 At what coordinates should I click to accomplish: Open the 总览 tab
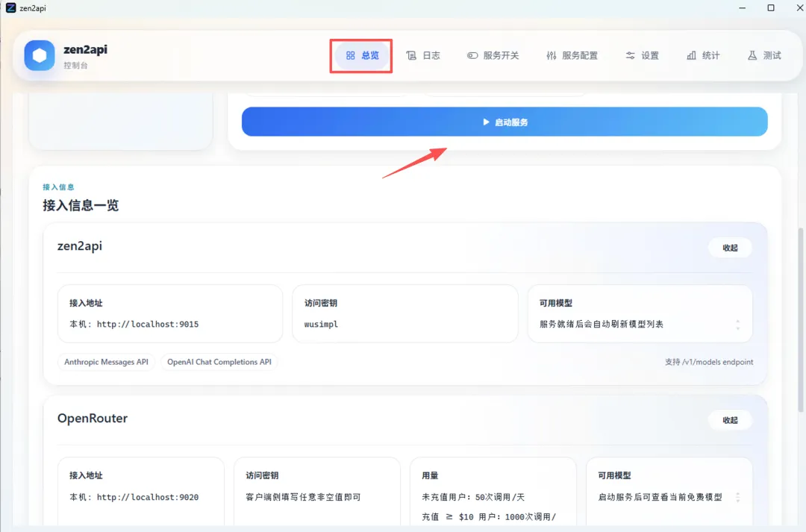point(363,55)
